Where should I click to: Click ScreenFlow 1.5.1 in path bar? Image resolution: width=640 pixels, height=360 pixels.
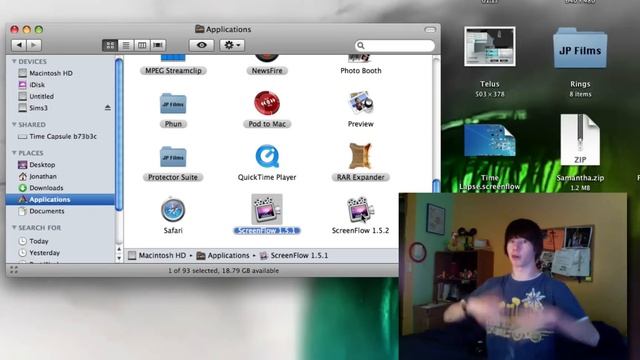(294, 256)
